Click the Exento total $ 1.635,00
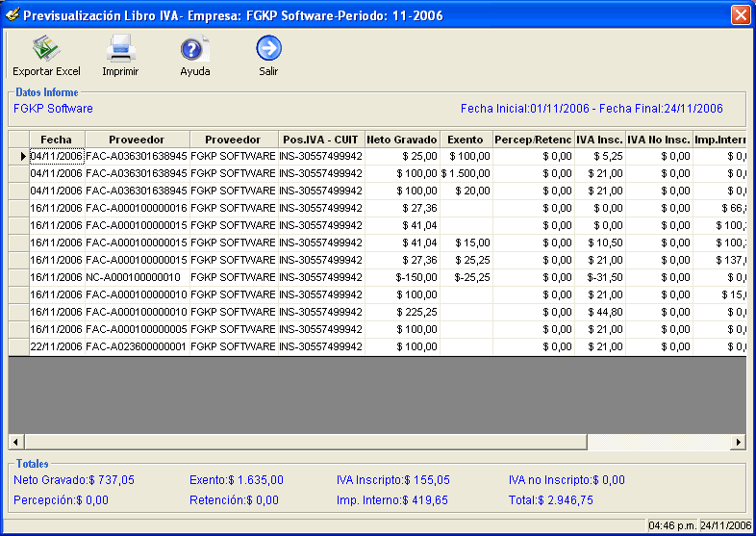Screen dimensions: 756x536 point(237,480)
